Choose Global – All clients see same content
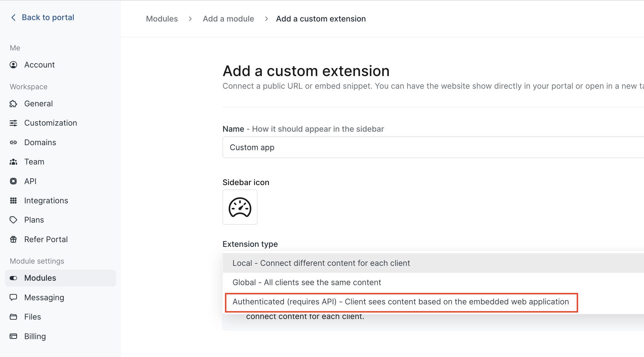Viewport: 644px width, 357px height. (x=307, y=282)
